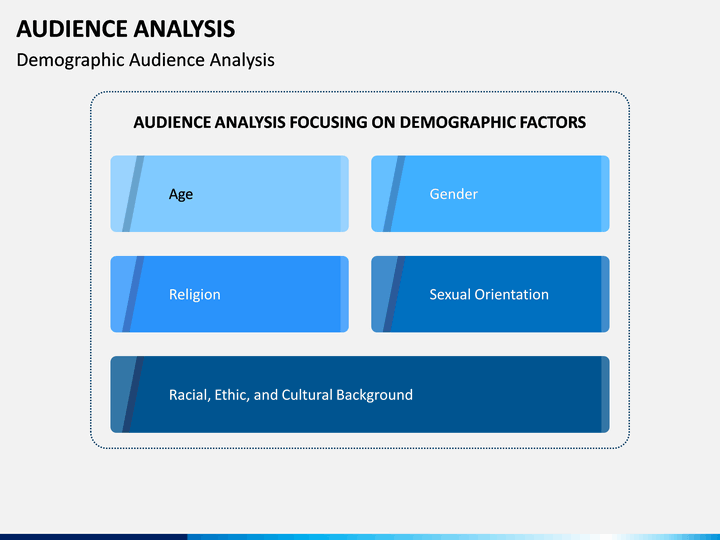Click the heading about demographic factors
720x540 pixels.
click(360, 122)
